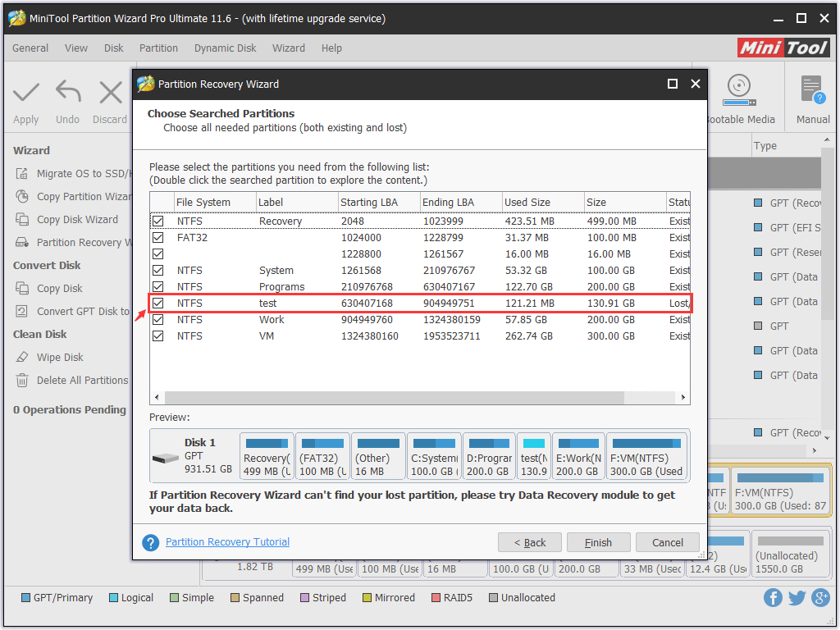This screenshot has width=840, height=630.
Task: Click the Migrate OS to SSD icon
Action: [x=22, y=174]
